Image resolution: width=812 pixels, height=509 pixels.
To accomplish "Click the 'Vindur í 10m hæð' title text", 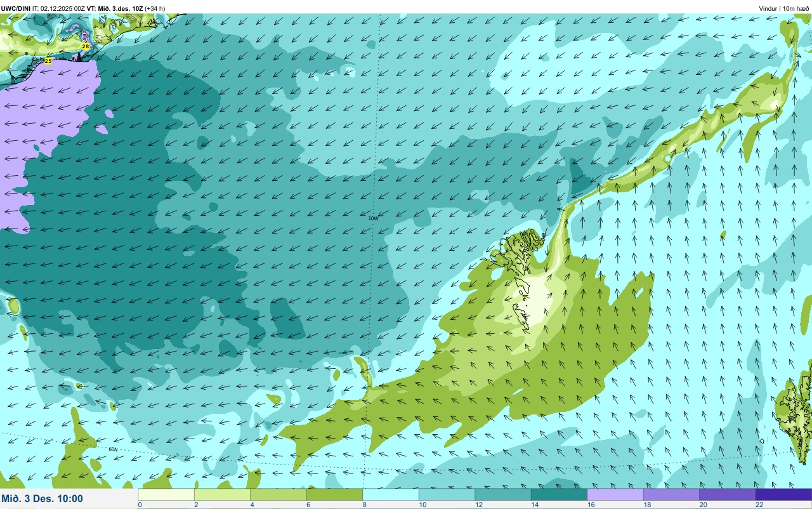I will [784, 8].
